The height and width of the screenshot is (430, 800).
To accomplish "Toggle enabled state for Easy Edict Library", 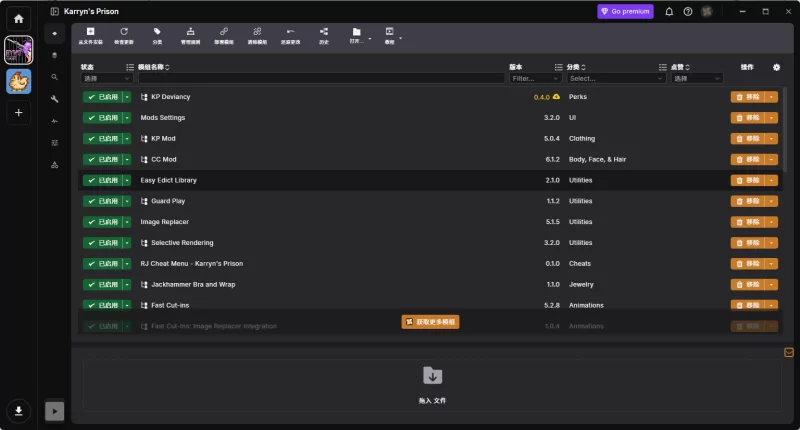I will [103, 180].
